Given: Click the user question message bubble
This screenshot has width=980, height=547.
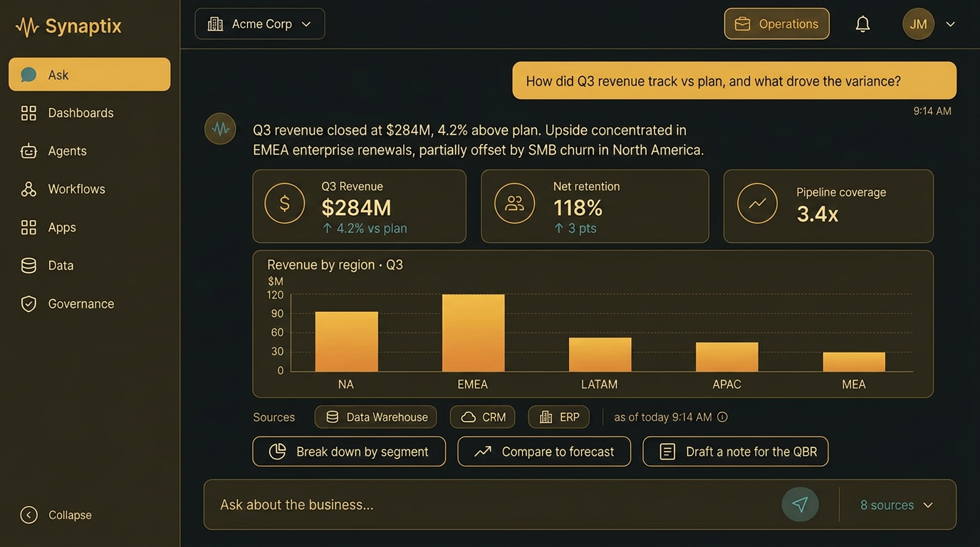Looking at the screenshot, I should pos(734,80).
